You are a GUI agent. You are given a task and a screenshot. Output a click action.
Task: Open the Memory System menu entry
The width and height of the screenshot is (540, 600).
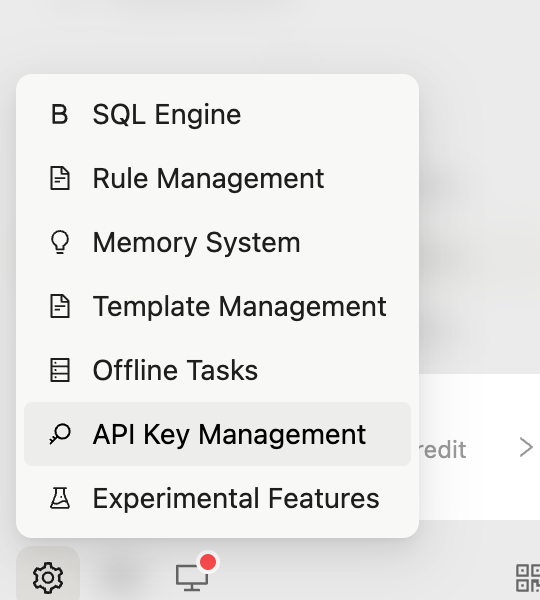[217, 242]
